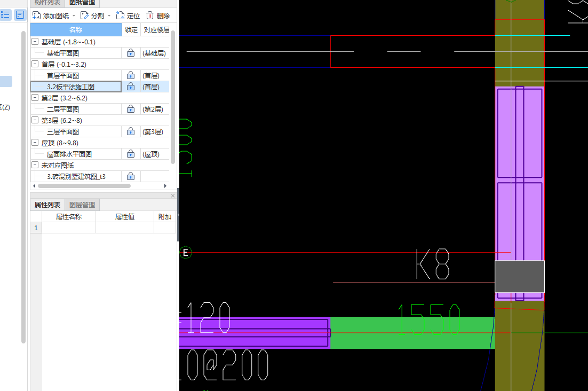Toggle lock for 3.2板平法施工图
This screenshot has width=588, height=391.
click(131, 87)
